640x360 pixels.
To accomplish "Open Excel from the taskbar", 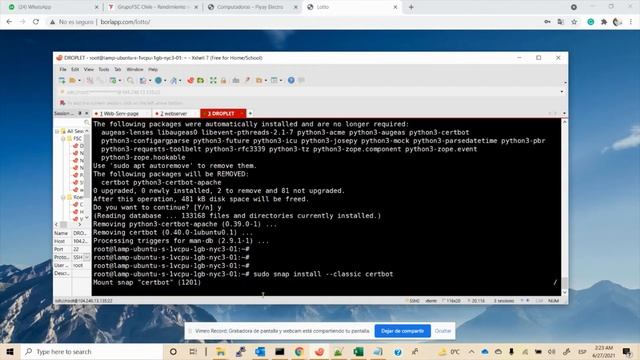I will (358, 351).
